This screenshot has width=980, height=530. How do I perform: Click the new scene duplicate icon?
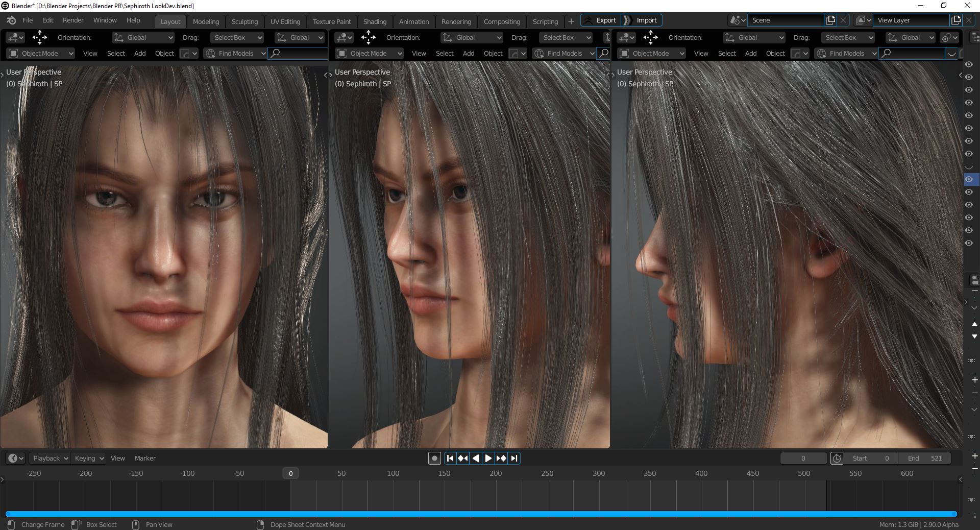click(830, 20)
